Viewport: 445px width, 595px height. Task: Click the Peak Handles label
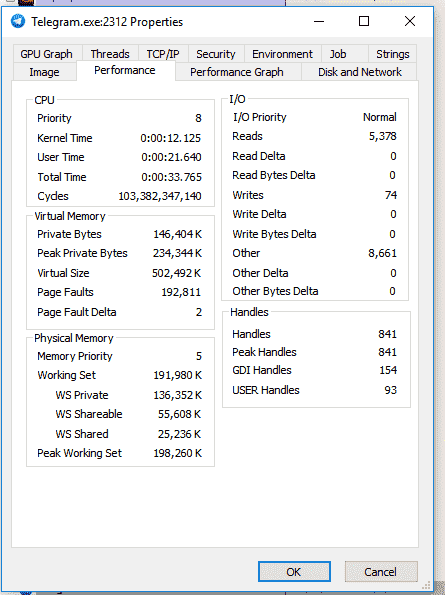point(264,352)
